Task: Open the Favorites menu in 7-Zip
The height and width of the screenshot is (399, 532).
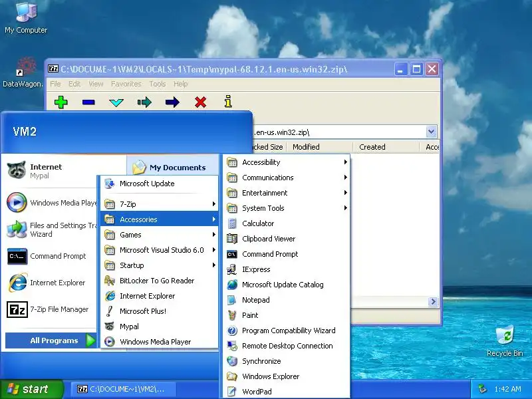Action: (x=126, y=84)
